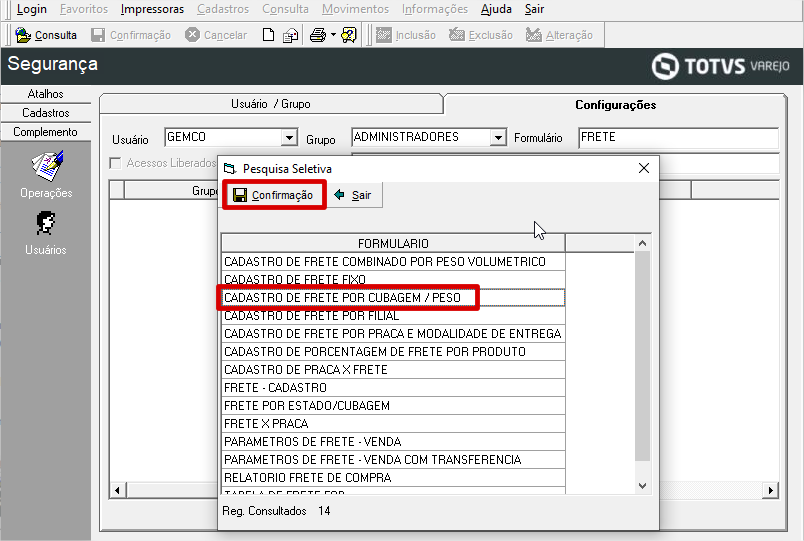Click the disabled Confirmação button in the main toolbar
The width and height of the screenshot is (804, 541).
pos(131,35)
